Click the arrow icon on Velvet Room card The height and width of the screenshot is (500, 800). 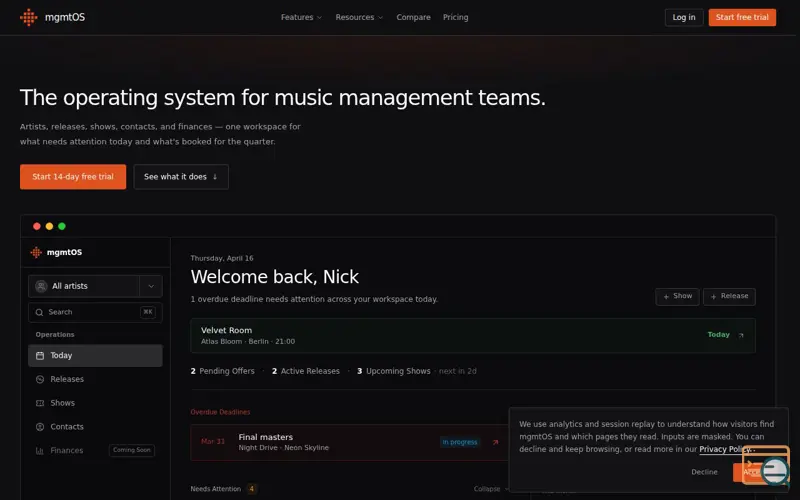741,335
